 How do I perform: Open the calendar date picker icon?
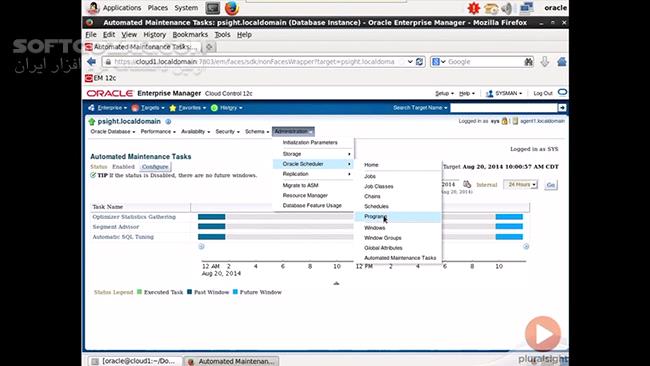467,184
